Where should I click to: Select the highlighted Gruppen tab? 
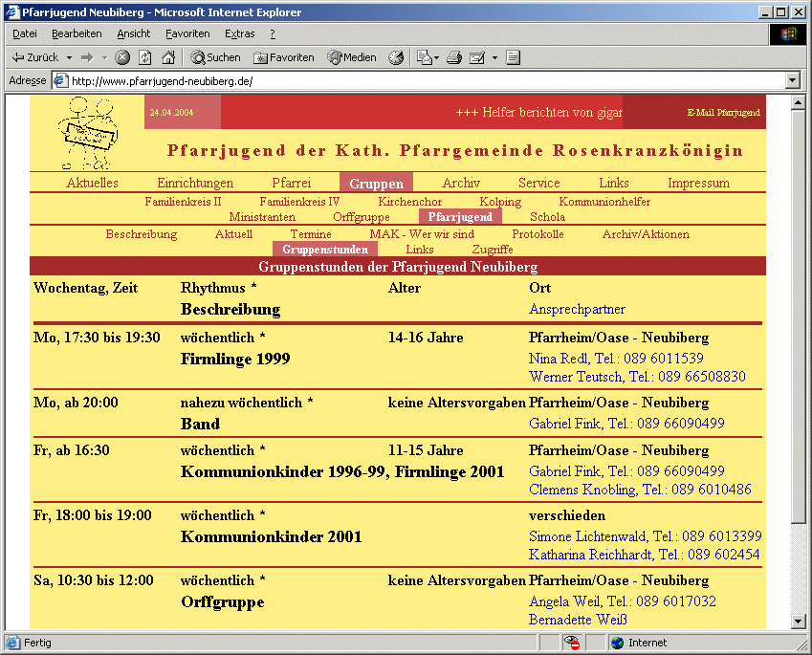(376, 183)
